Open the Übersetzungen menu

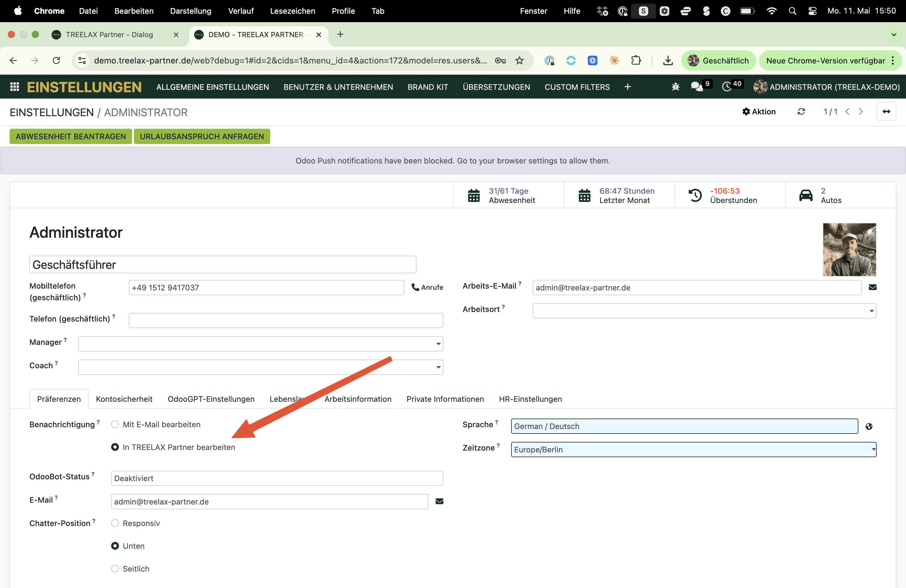[496, 87]
